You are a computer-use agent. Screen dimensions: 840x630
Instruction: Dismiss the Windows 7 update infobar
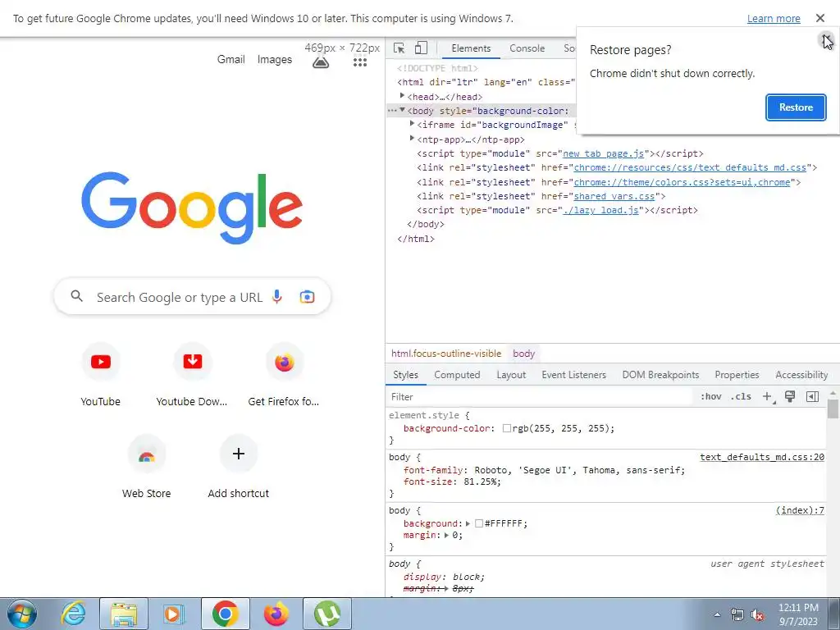coord(819,18)
